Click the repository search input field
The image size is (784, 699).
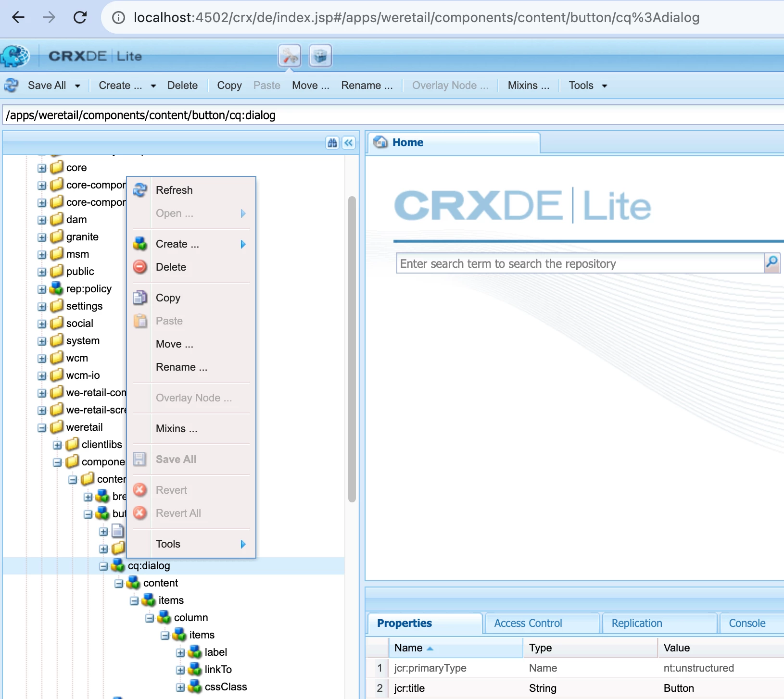coord(580,263)
